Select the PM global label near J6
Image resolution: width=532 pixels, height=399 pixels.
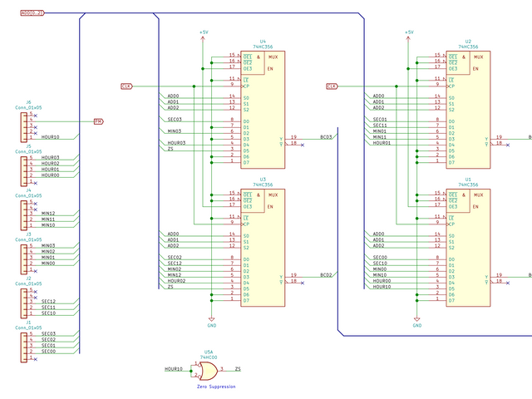tap(98, 121)
